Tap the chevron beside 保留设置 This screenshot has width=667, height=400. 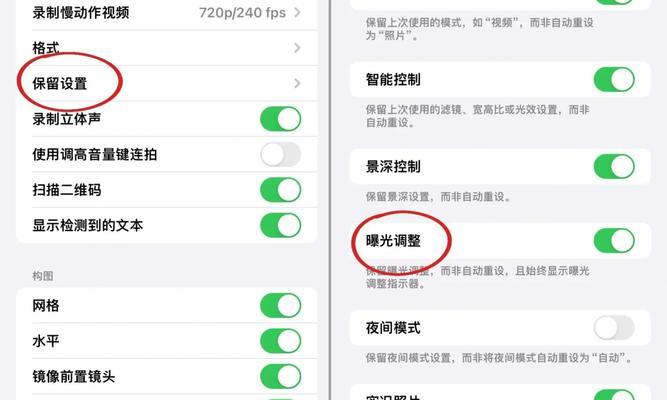point(297,83)
